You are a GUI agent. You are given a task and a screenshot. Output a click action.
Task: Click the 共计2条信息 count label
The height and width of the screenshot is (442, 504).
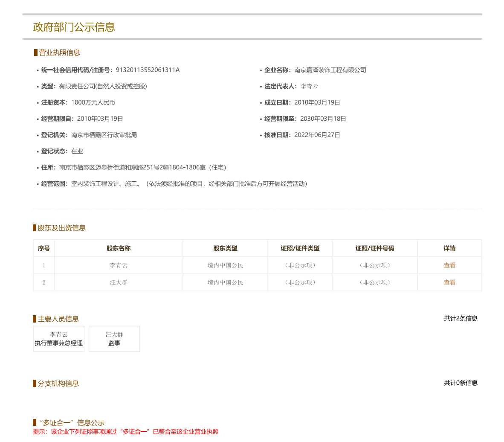tap(461, 318)
